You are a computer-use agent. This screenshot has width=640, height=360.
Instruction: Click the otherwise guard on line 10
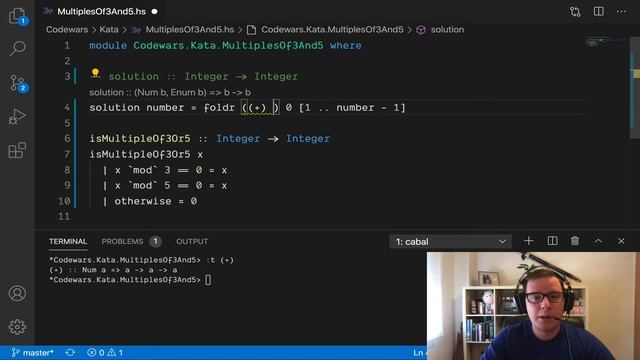142,201
